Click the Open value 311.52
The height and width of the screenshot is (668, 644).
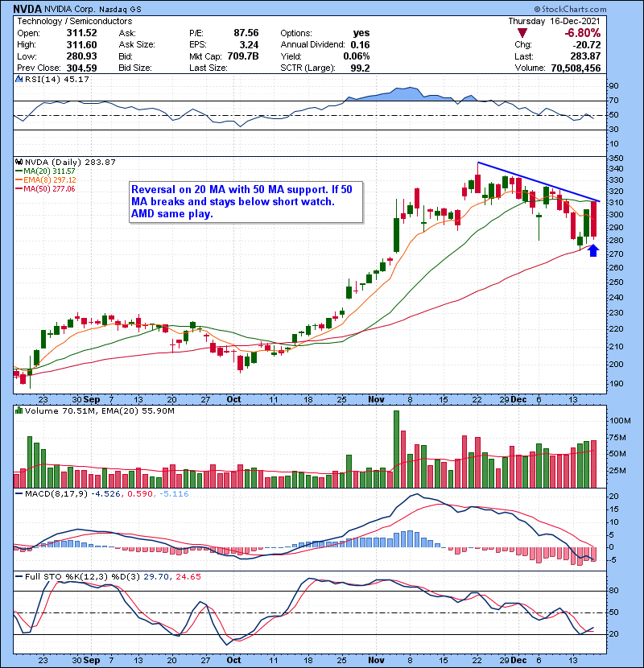(x=81, y=33)
